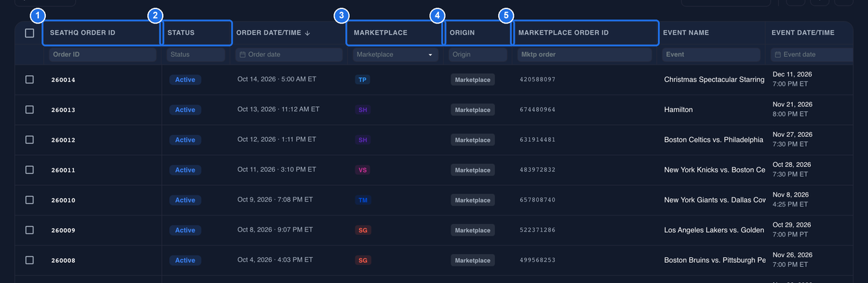Select checkbox for order 260008
This screenshot has height=283, width=868.
pos(29,260)
